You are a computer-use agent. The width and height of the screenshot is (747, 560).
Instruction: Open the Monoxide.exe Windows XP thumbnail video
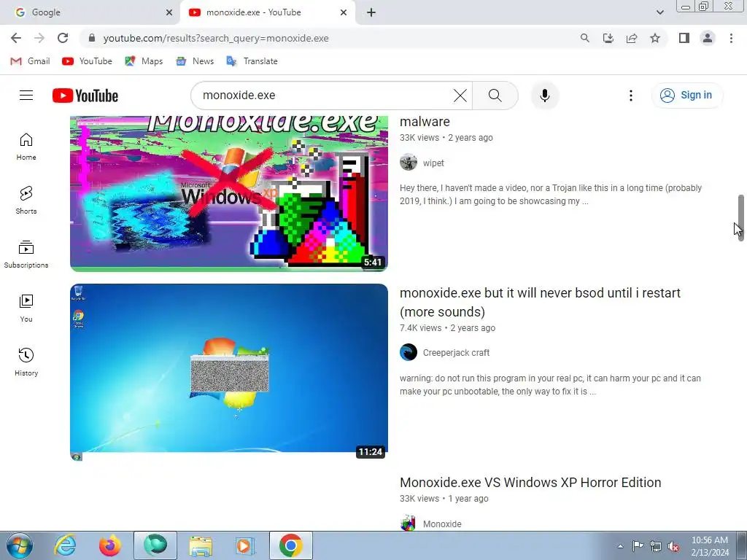228,193
